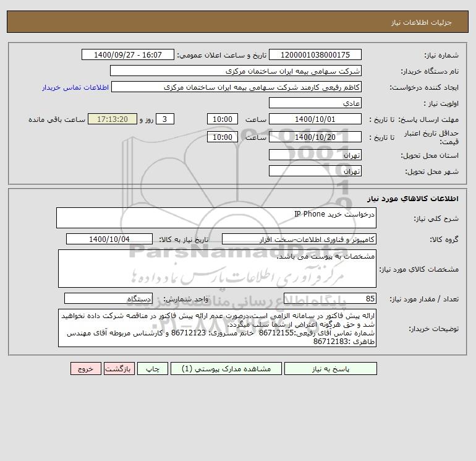Click section heading اطلاعات کالاهای مورد نیاز
Viewport: 476px width, 461px height.
coord(412,199)
